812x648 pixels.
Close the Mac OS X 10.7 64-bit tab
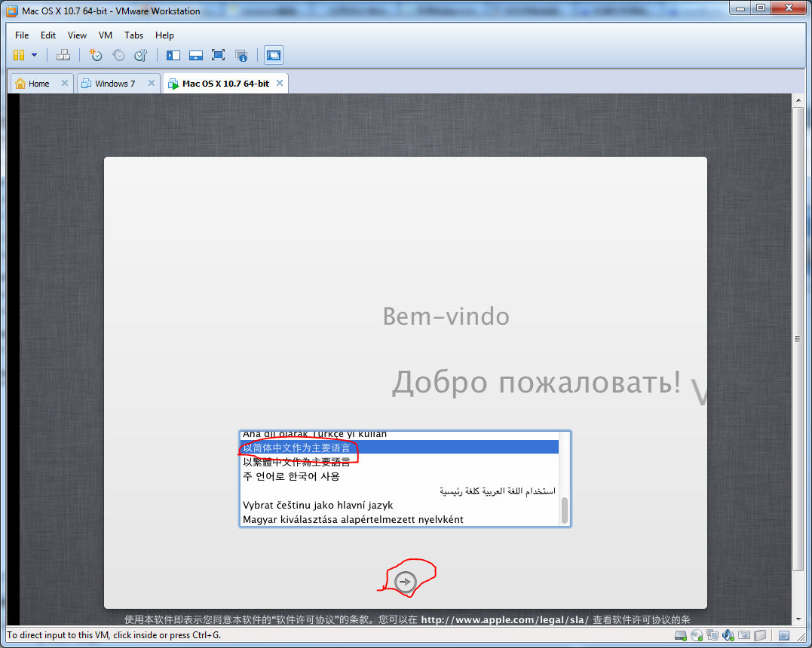pos(280,83)
